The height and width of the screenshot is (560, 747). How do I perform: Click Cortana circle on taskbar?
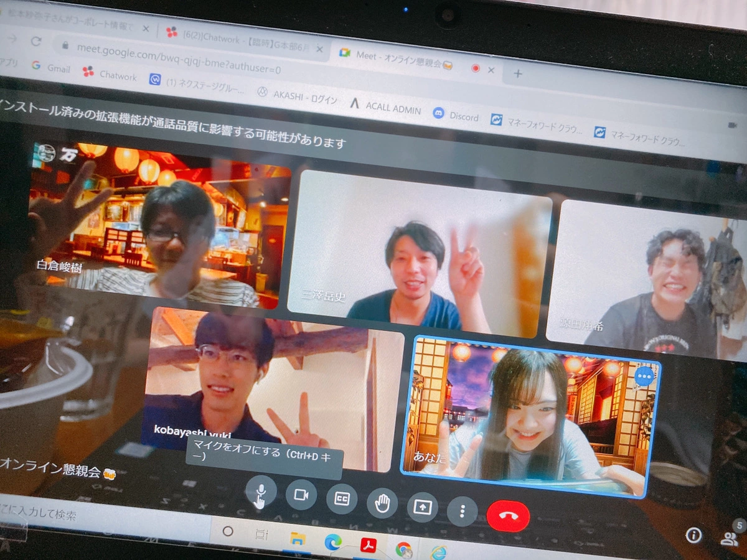coord(228,531)
